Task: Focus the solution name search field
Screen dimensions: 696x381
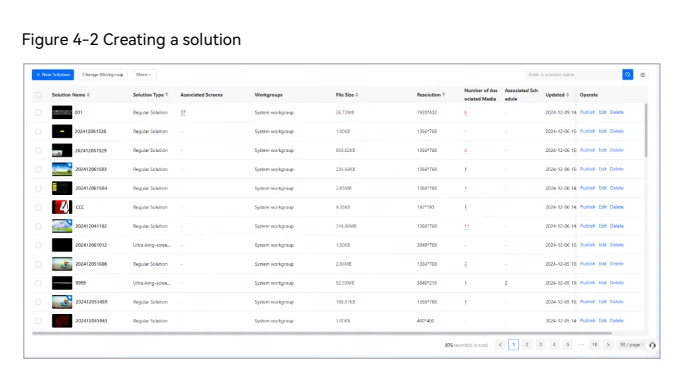Action: pos(573,75)
